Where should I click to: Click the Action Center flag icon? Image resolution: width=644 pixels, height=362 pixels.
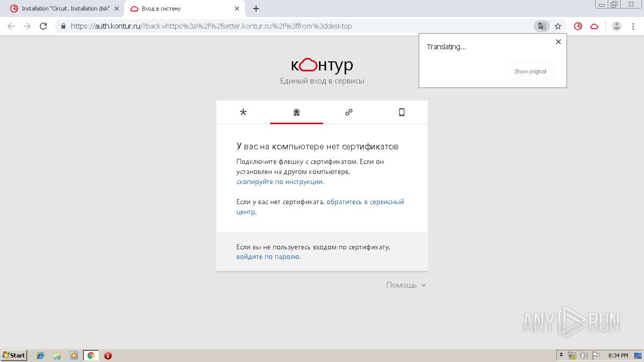pyautogui.click(x=596, y=355)
